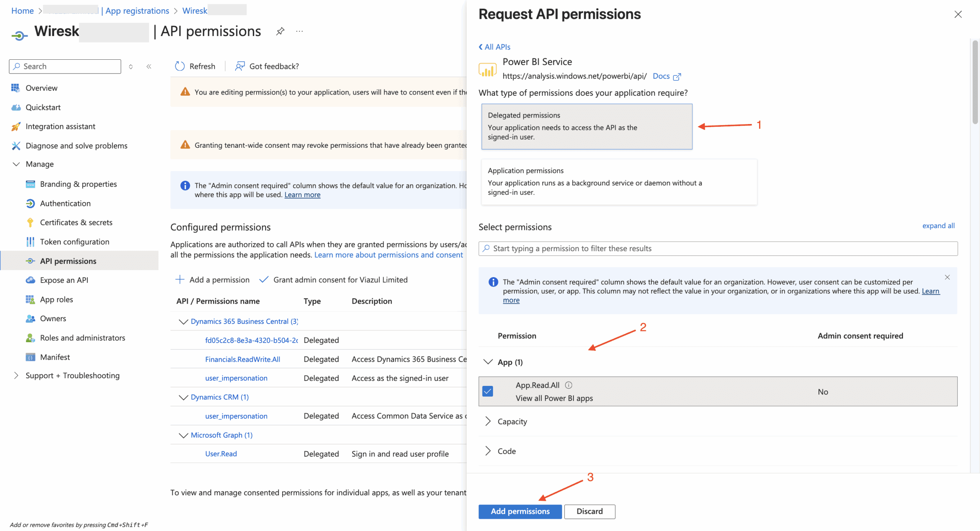Click the expand all link
980x531 pixels.
(938, 226)
